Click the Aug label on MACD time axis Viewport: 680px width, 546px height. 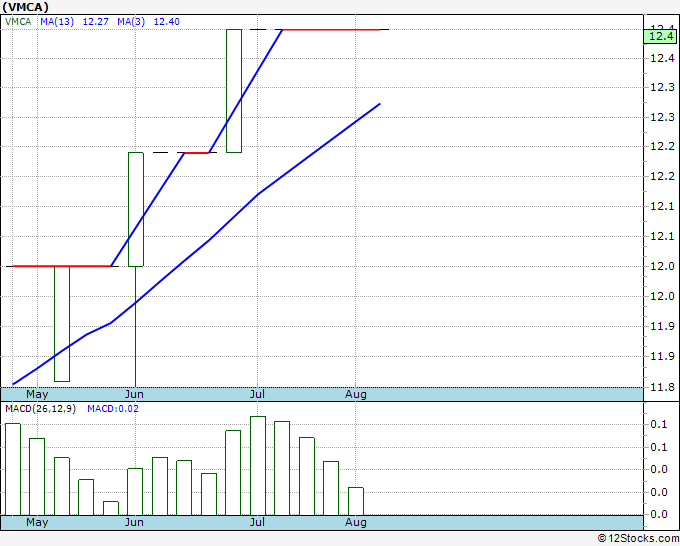click(356, 522)
